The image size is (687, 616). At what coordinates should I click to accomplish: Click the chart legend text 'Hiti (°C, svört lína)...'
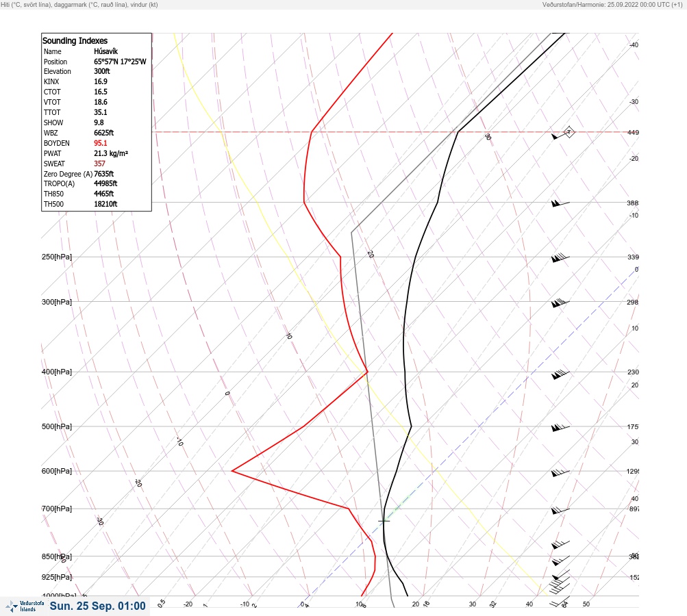(79, 5)
